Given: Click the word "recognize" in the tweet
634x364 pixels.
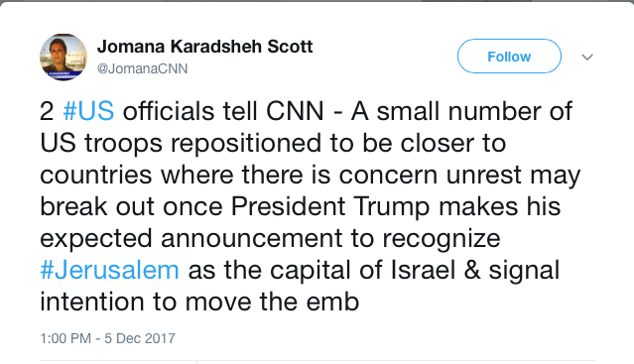Looking at the screenshot, I should click(x=442, y=239).
